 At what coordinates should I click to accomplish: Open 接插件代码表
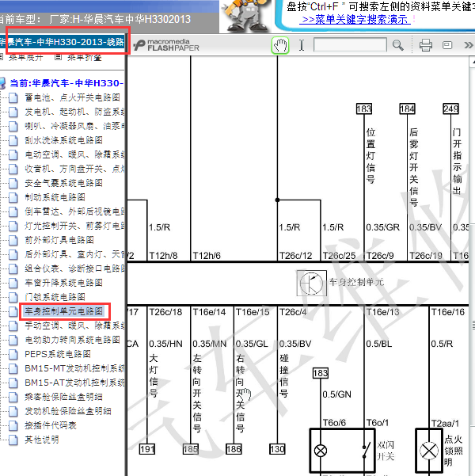[51, 425]
